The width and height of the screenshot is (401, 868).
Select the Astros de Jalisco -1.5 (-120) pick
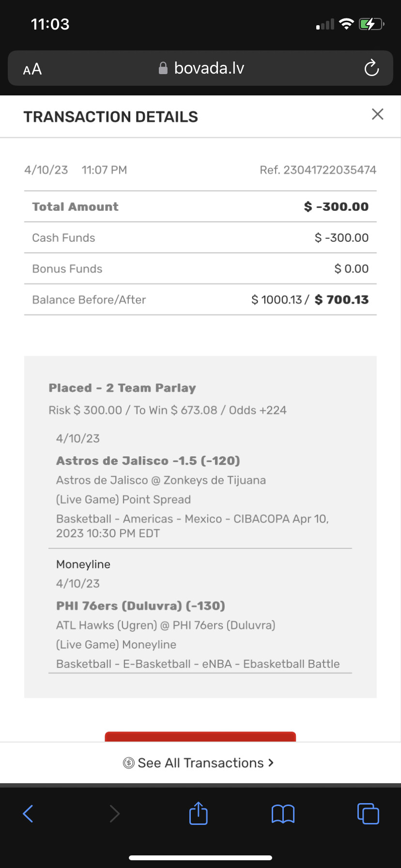(x=148, y=461)
